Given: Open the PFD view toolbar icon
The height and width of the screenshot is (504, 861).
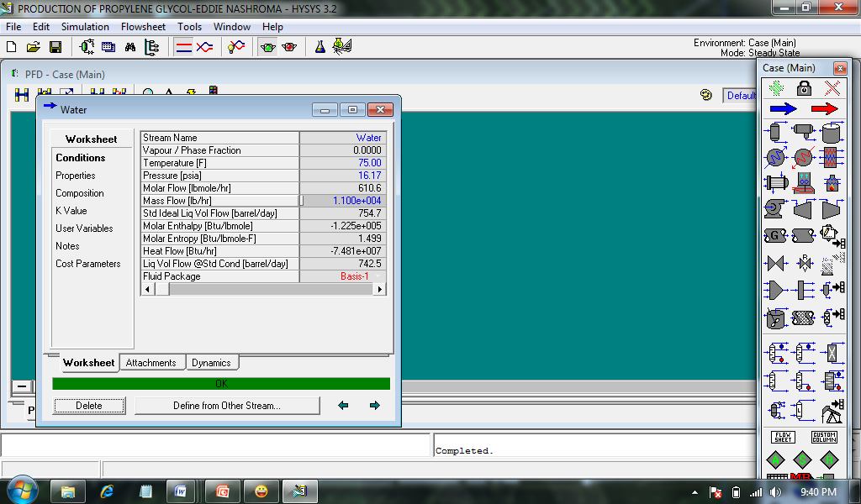Looking at the screenshot, I should point(87,47).
